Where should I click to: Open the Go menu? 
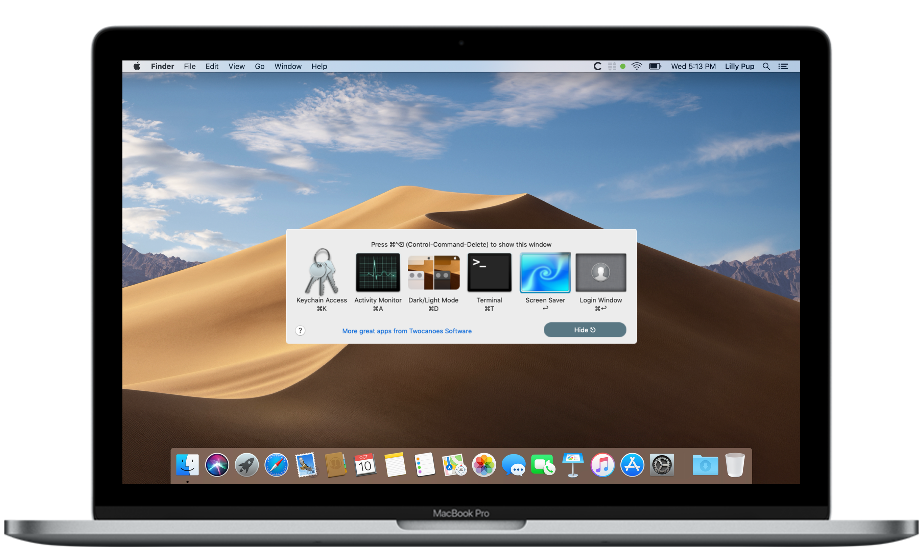260,66
